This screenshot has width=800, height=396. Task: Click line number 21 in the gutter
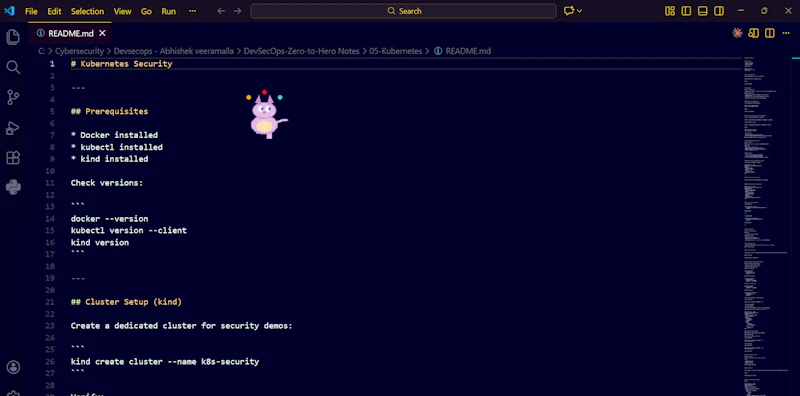[50, 302]
